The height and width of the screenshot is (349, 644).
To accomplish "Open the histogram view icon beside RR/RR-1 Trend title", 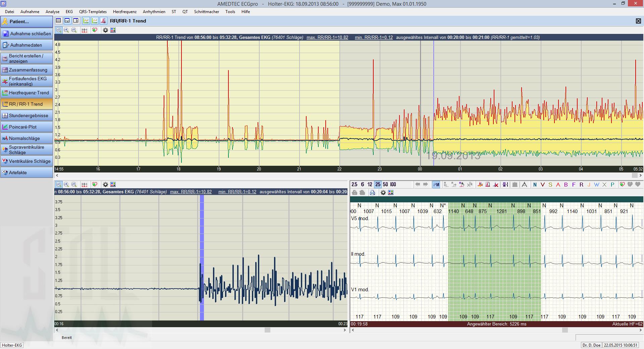I will tap(104, 21).
